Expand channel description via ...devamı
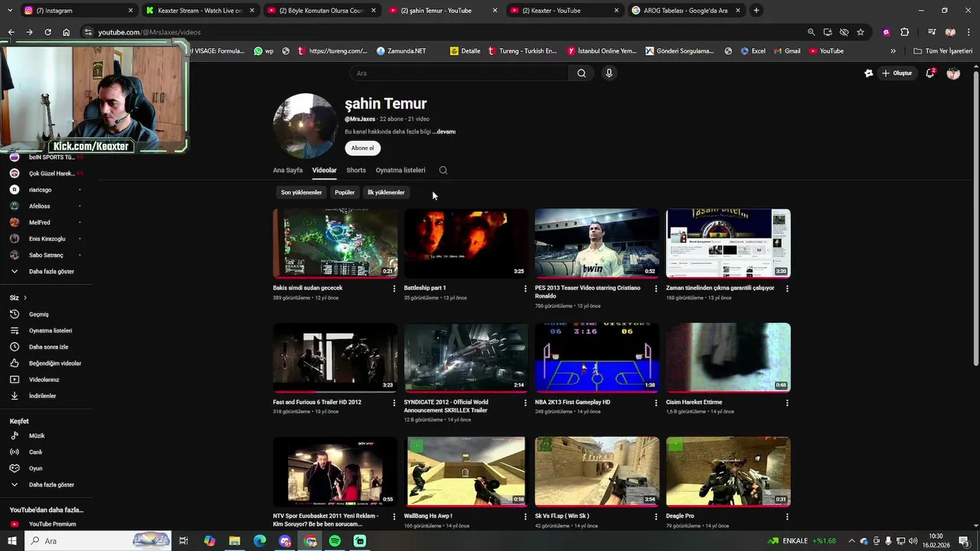The image size is (980, 551). [x=444, y=132]
